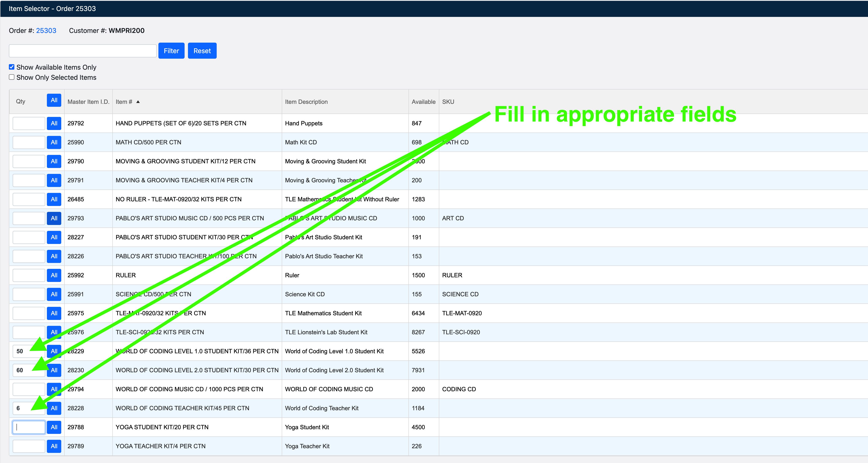Click the All button in table header
This screenshot has width=868, height=463.
coord(54,100)
